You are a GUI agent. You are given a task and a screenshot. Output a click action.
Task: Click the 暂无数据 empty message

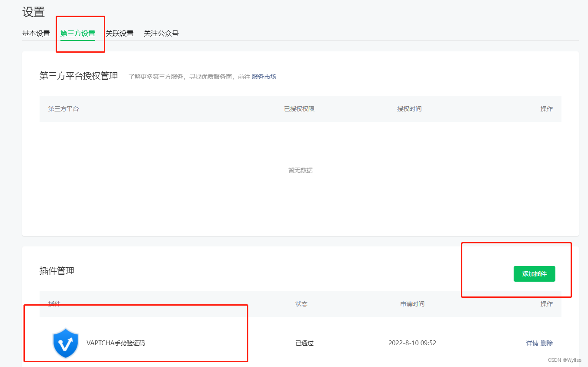pos(301,170)
